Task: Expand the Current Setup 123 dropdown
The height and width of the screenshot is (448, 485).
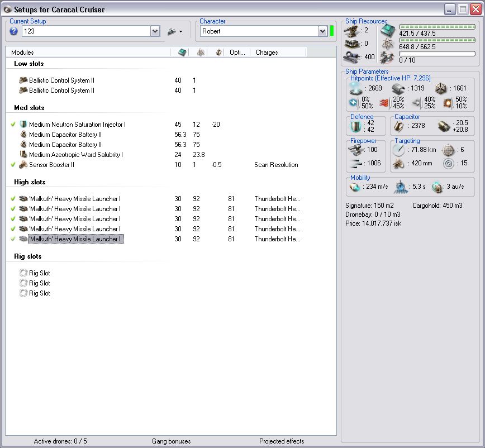Action: (x=155, y=31)
